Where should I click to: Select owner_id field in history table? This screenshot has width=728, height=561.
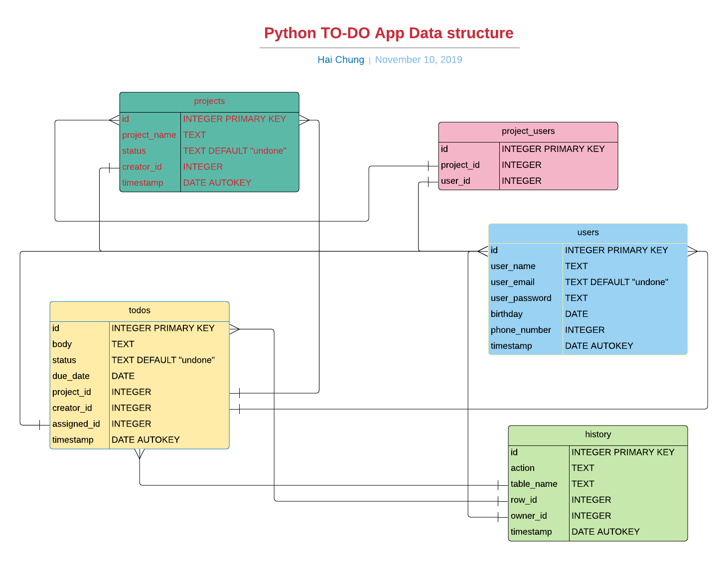pyautogui.click(x=528, y=516)
